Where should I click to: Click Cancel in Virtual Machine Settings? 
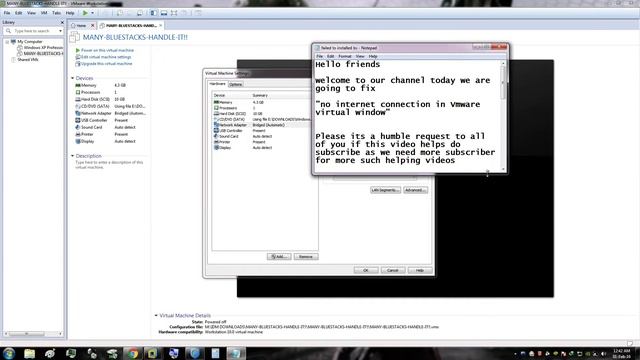coord(393,270)
